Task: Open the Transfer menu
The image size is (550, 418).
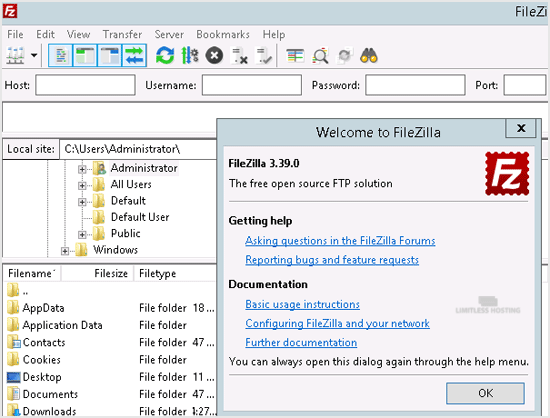Action: pyautogui.click(x=122, y=34)
